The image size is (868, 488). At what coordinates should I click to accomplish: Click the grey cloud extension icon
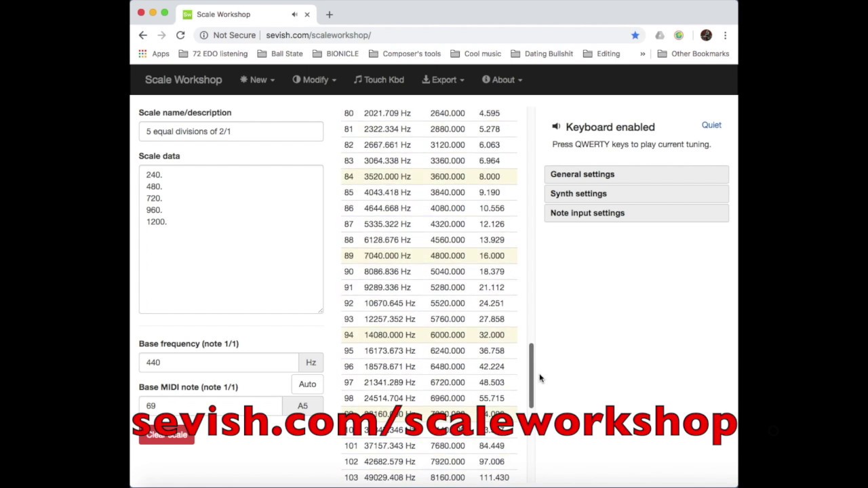pyautogui.click(x=660, y=35)
